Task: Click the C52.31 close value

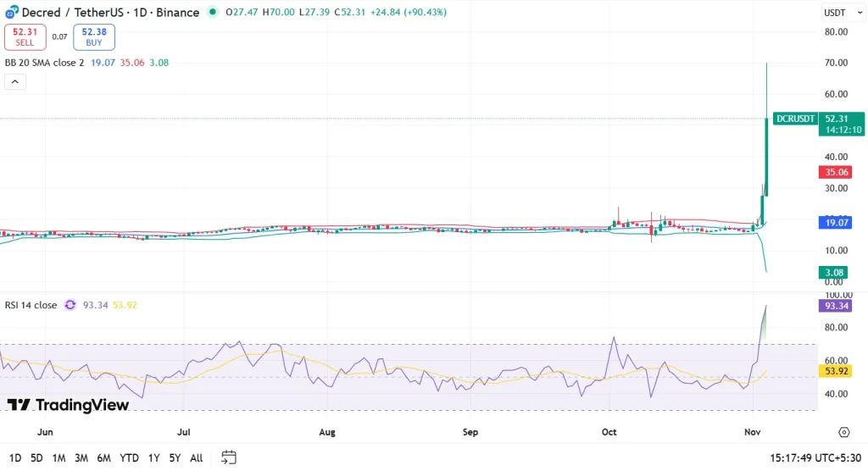Action: [350, 12]
